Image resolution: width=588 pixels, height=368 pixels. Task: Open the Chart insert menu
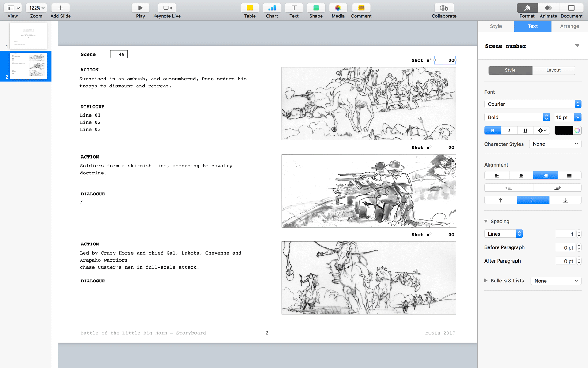272,8
